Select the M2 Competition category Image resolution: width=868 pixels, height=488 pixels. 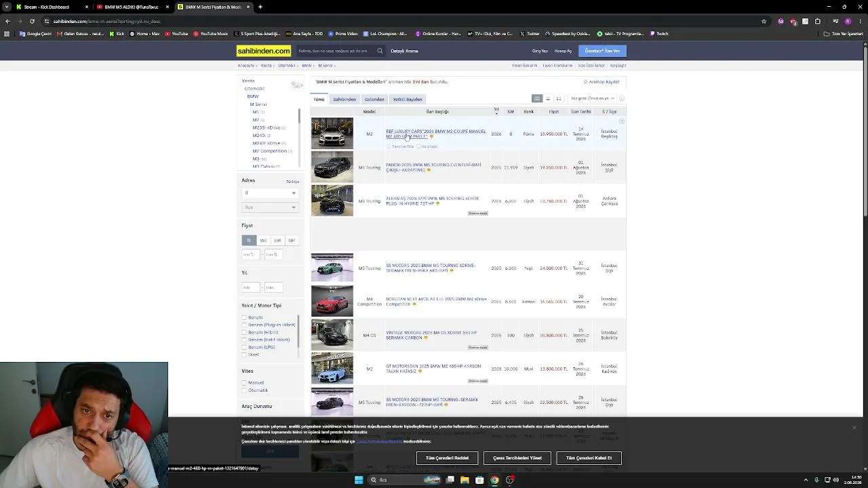pos(270,151)
